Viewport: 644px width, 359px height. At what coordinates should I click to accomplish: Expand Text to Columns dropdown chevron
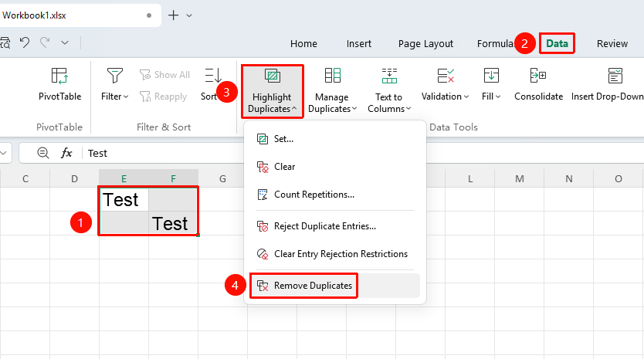[408, 109]
